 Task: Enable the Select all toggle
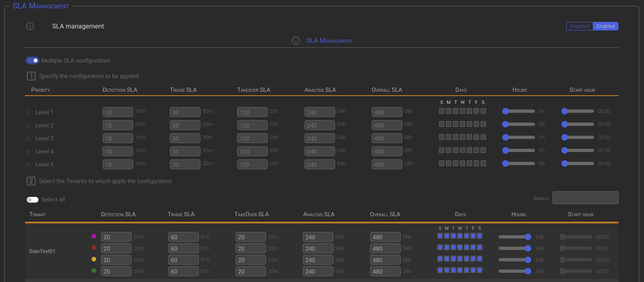(x=32, y=200)
